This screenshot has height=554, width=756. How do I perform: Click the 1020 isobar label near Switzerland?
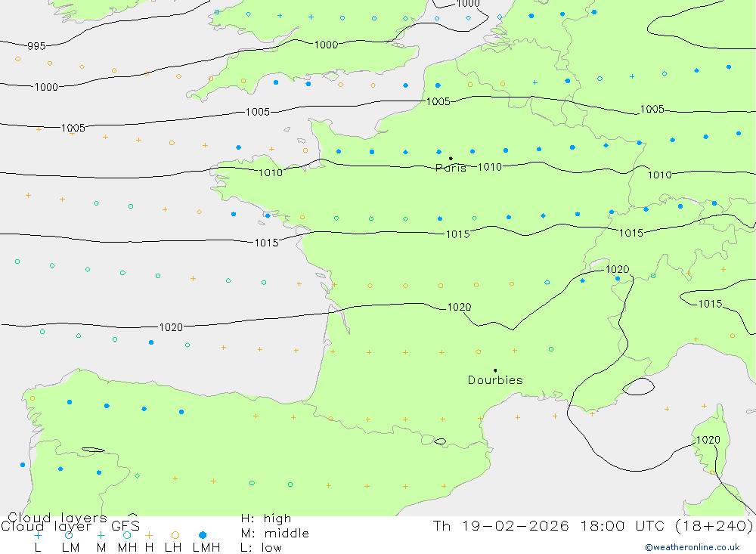(x=617, y=269)
